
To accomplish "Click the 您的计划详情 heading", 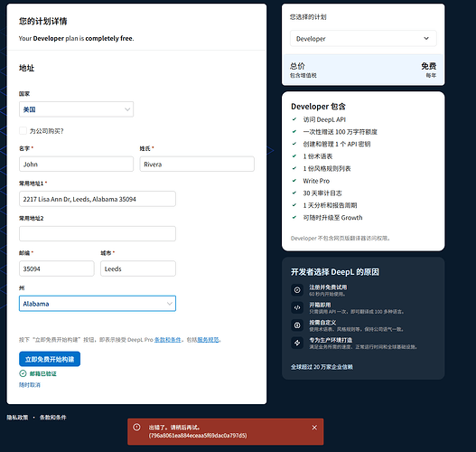I will (x=42, y=21).
